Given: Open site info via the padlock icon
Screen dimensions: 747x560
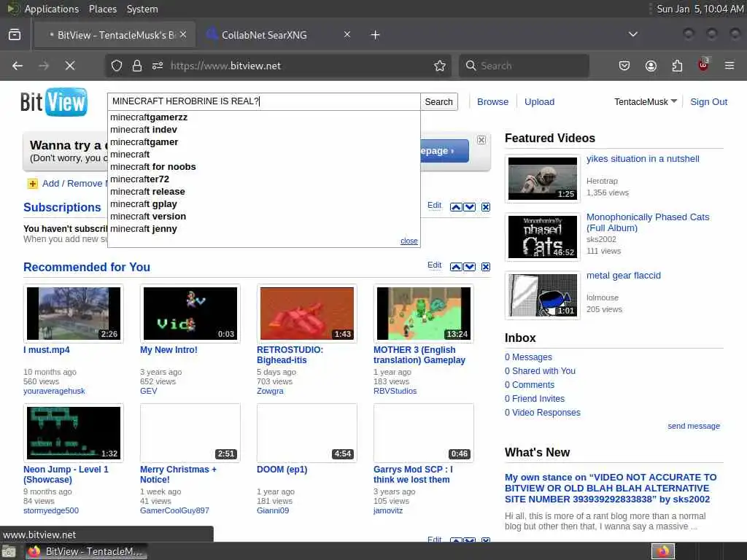Looking at the screenshot, I should (137, 66).
